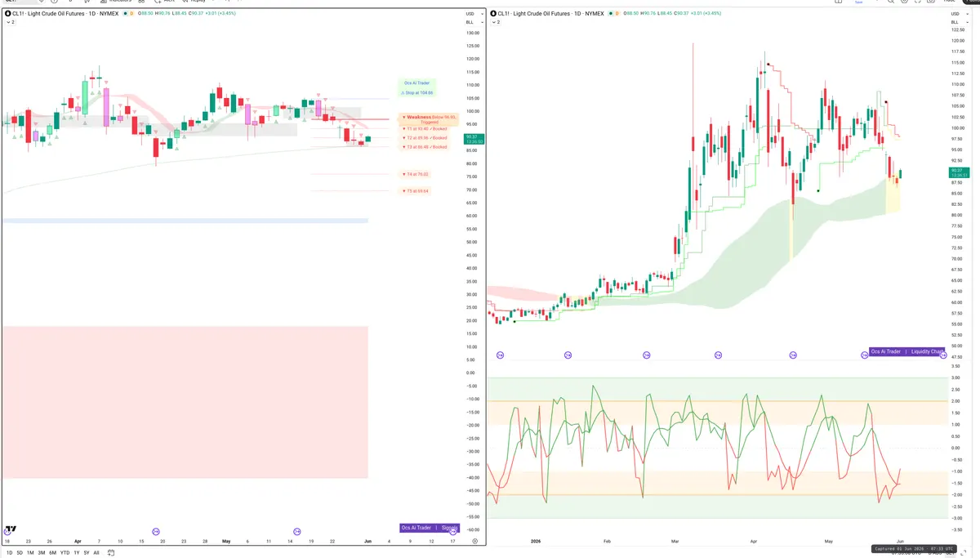Click the 'May' label on left time axis
Viewport: 980px width, 558px height.
tap(226, 541)
